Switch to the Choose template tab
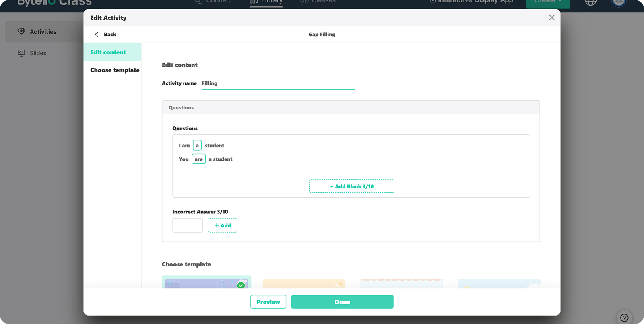 (x=115, y=70)
